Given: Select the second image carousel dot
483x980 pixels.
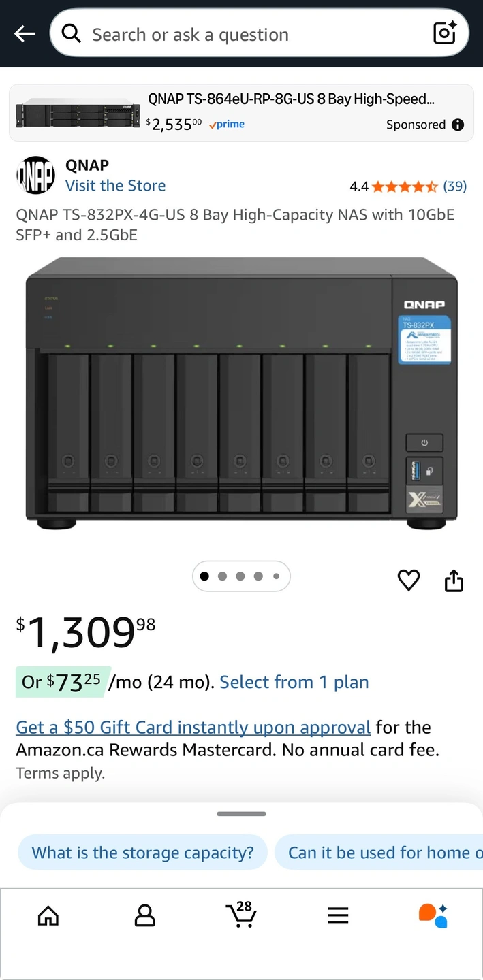Looking at the screenshot, I should click(222, 576).
